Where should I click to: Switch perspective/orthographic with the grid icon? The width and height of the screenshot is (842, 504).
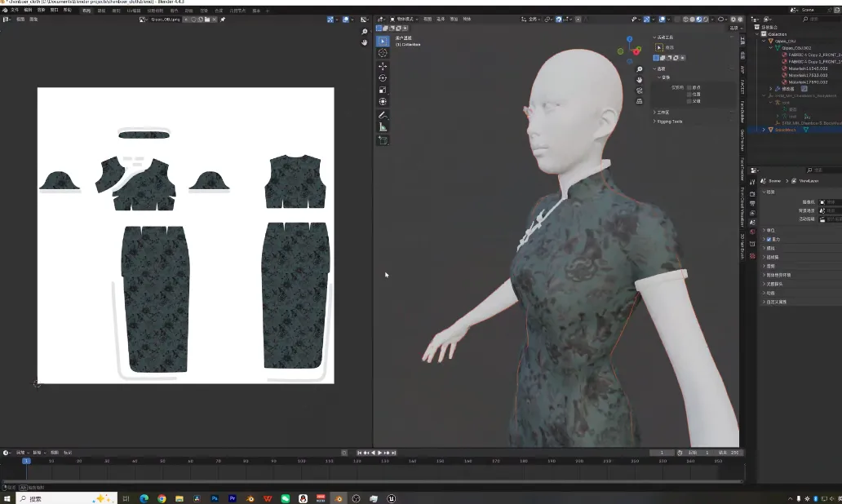click(x=639, y=101)
